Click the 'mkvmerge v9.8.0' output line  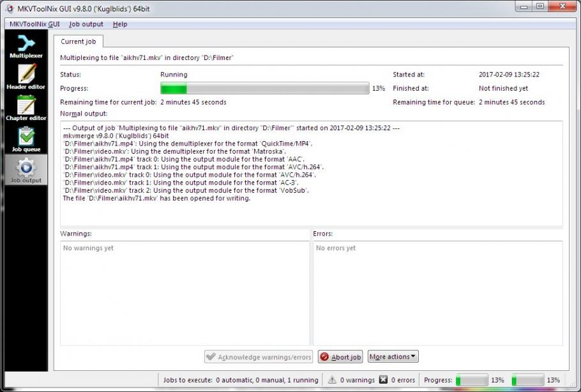coord(116,136)
